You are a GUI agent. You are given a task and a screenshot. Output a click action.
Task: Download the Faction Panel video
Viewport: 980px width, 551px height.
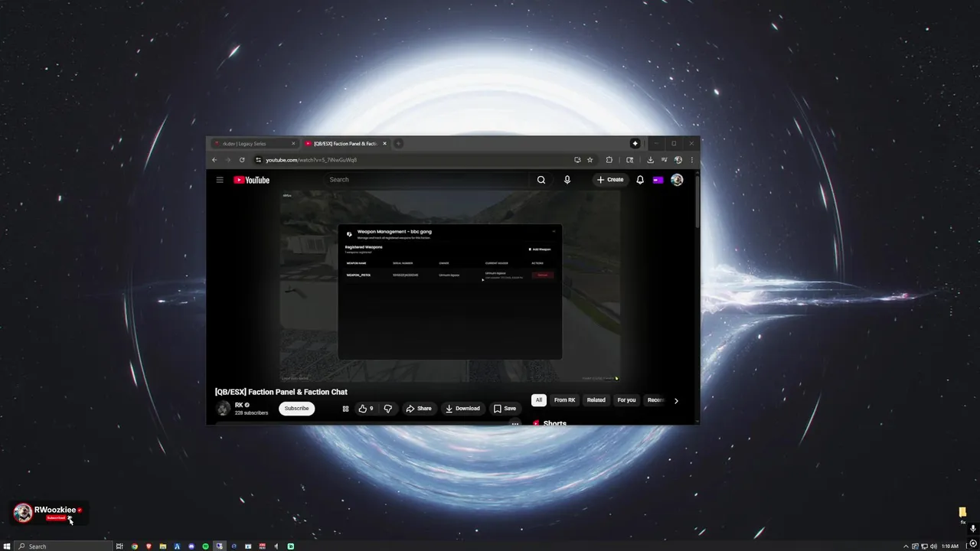point(462,409)
